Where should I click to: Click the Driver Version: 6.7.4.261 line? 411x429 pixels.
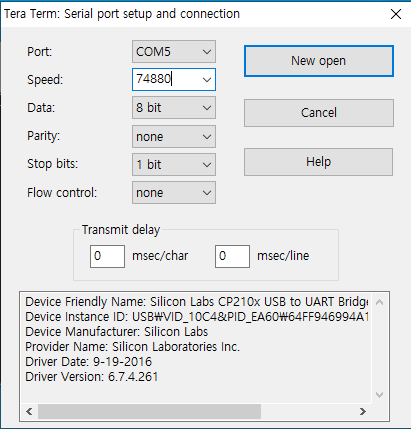pyautogui.click(x=92, y=377)
